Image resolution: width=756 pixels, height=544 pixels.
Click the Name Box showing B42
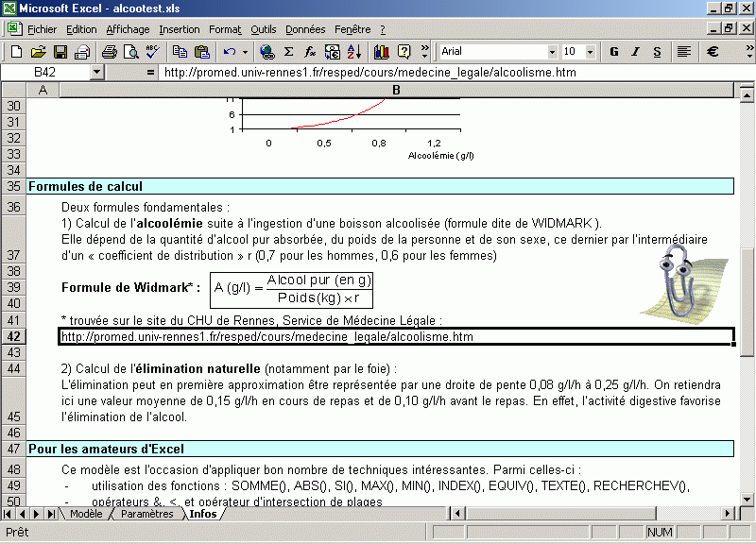pyautogui.click(x=45, y=73)
